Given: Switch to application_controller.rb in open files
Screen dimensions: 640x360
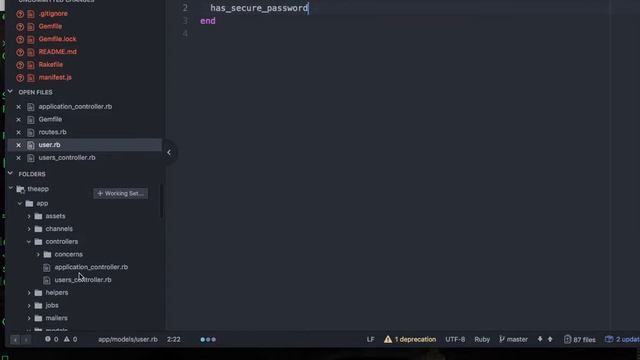Looking at the screenshot, I should (x=75, y=107).
